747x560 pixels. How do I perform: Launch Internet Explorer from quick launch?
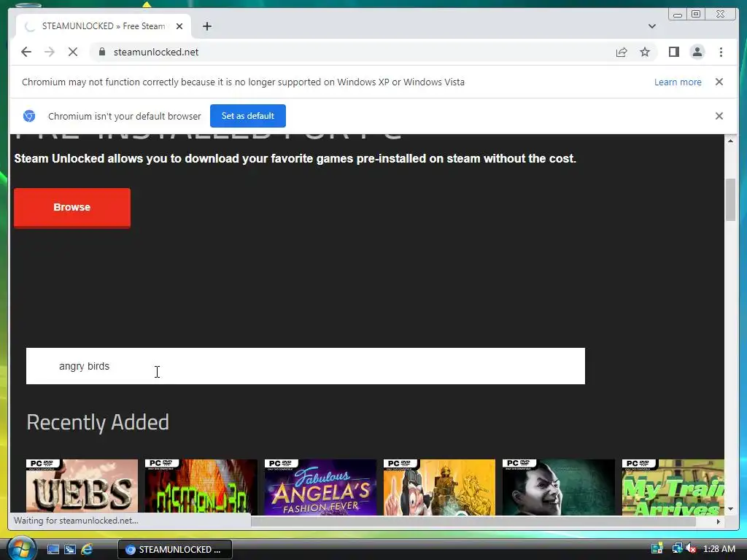click(87, 550)
